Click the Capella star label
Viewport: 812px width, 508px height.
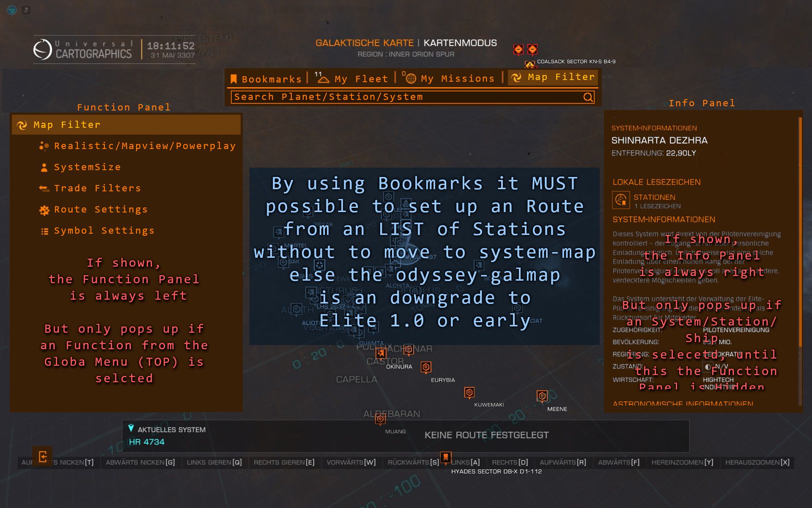pyautogui.click(x=357, y=379)
